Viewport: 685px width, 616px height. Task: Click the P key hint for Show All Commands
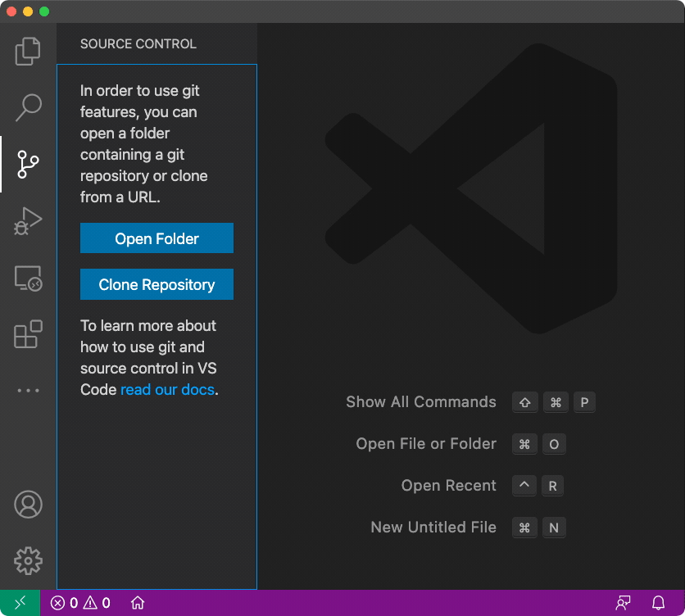point(584,402)
